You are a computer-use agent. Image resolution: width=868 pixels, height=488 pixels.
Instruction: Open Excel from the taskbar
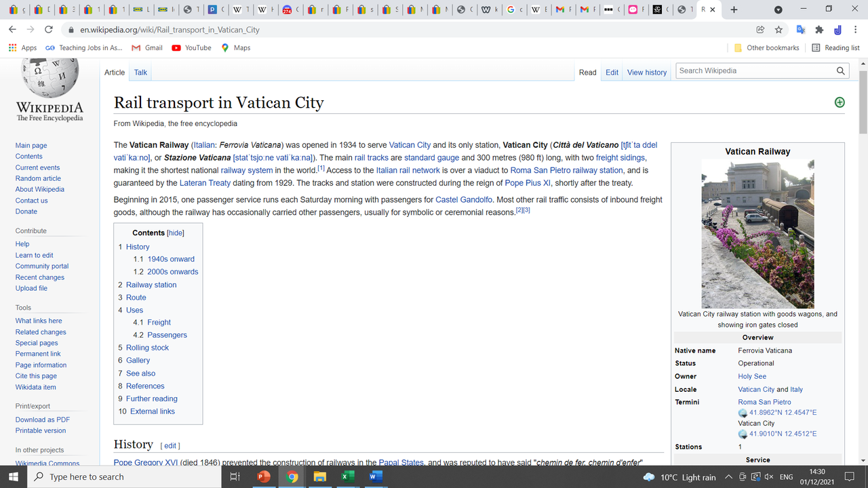pos(347,476)
